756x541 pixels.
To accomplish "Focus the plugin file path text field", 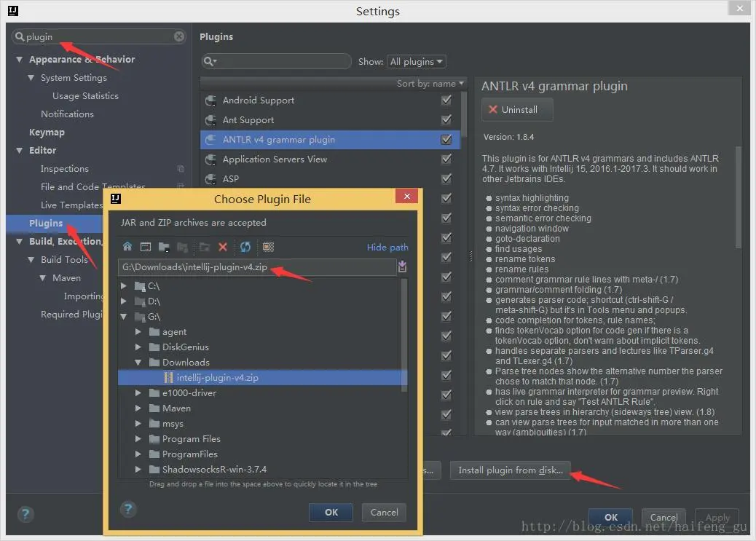I will tap(257, 267).
